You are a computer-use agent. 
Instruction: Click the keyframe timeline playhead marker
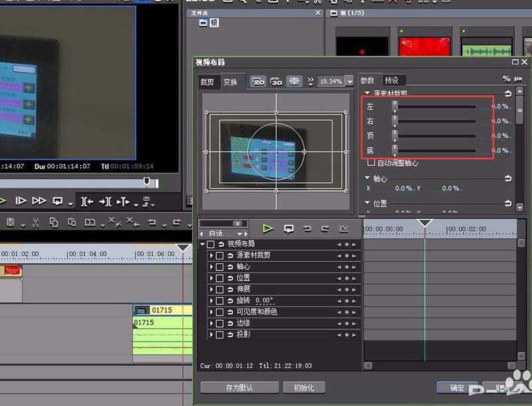point(424,223)
